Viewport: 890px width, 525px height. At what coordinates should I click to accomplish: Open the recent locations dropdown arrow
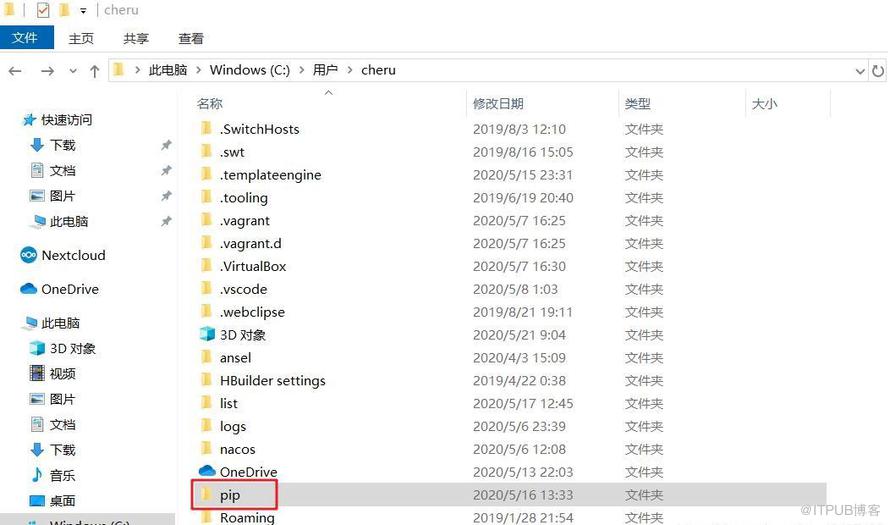(73, 71)
